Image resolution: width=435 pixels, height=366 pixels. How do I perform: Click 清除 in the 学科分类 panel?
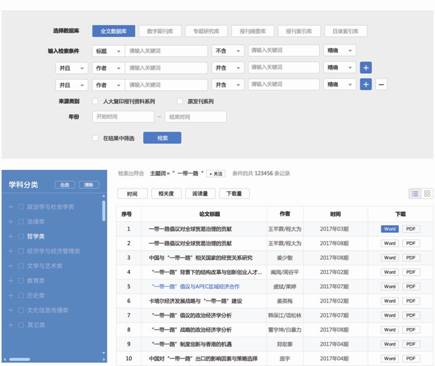click(89, 185)
